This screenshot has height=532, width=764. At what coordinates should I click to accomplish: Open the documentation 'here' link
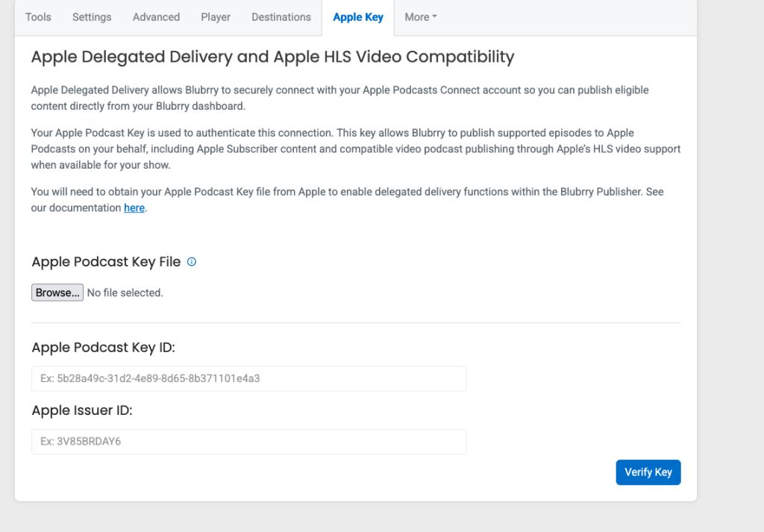[134, 208]
